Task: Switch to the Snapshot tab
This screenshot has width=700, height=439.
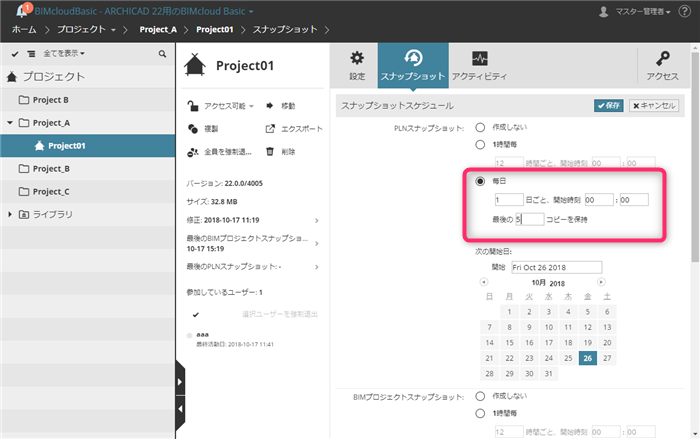Action: pyautogui.click(x=413, y=65)
